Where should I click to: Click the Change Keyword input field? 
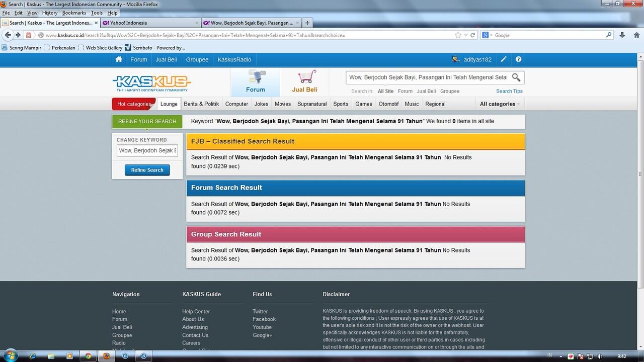147,150
